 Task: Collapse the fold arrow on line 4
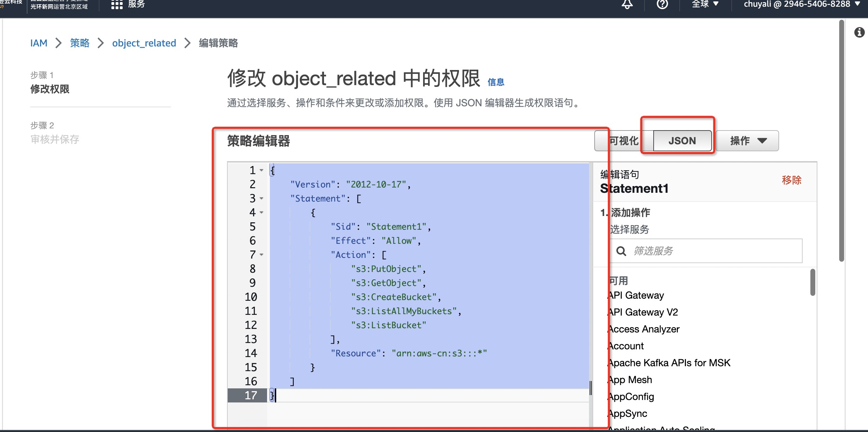(x=261, y=212)
